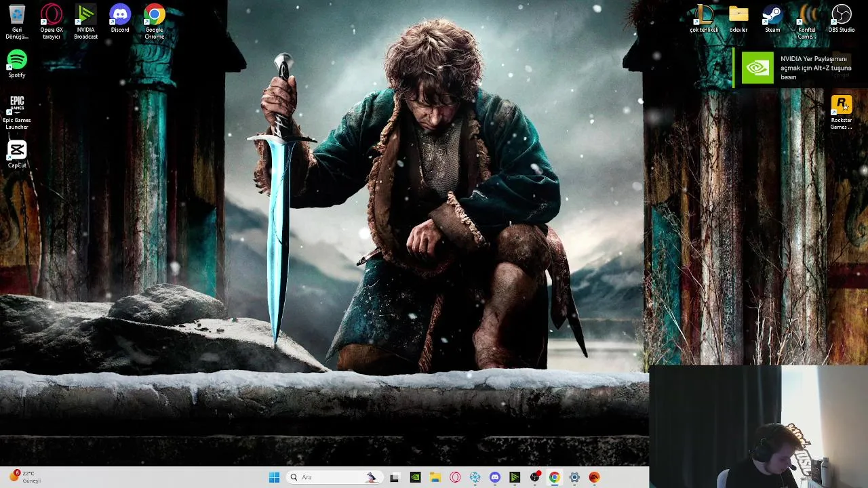Viewport: 868px width, 488px height.
Task: Open Windows Settings from the taskbar
Action: point(574,477)
